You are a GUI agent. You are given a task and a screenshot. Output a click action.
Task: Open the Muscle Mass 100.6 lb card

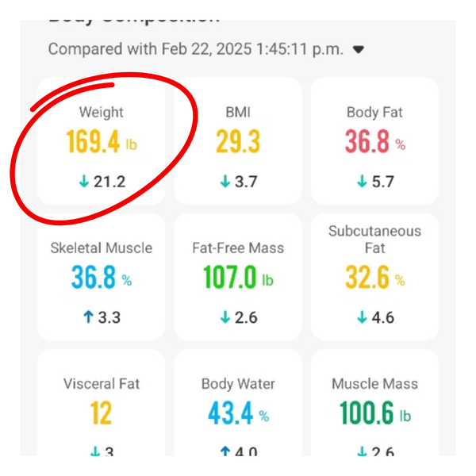pyautogui.click(x=375, y=402)
